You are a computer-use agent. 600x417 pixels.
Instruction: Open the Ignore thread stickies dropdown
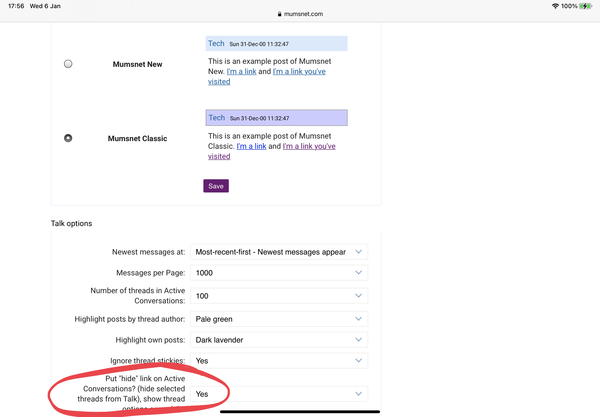click(279, 360)
